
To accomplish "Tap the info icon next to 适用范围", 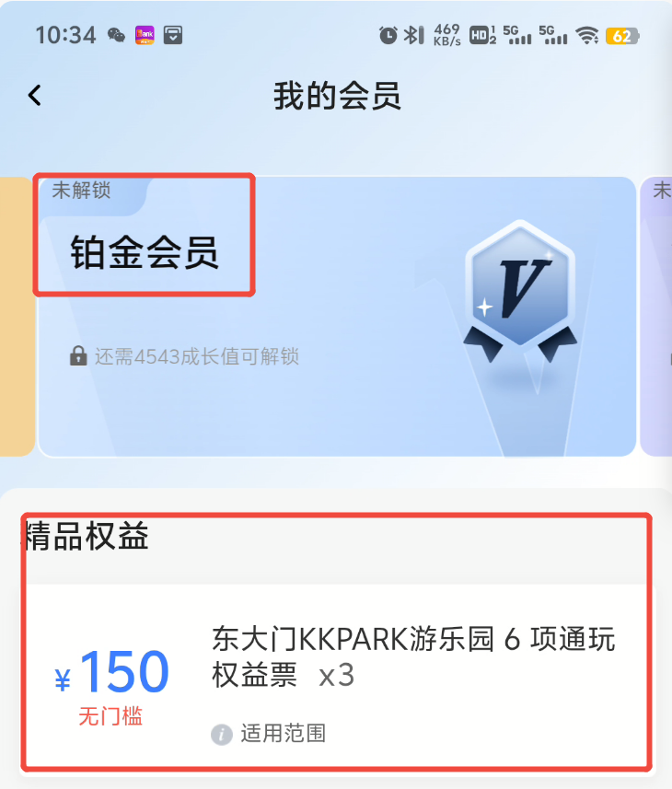I will tap(221, 734).
